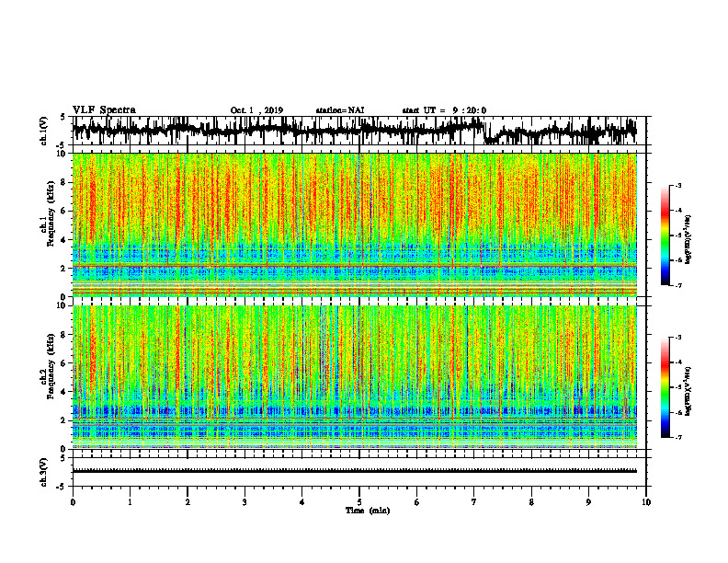Click the time axis tick label "9"

click(x=588, y=502)
